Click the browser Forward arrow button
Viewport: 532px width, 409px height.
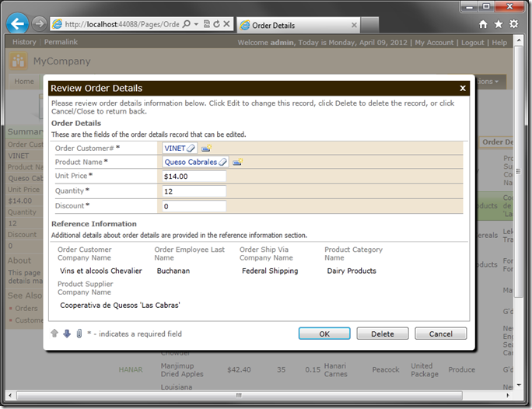[39, 24]
